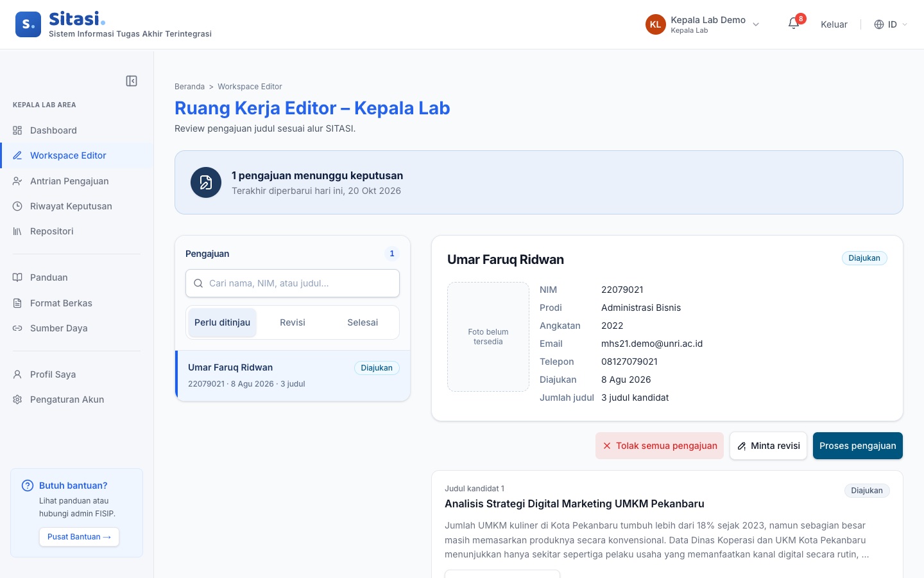Click the search magnifier icon

click(198, 283)
